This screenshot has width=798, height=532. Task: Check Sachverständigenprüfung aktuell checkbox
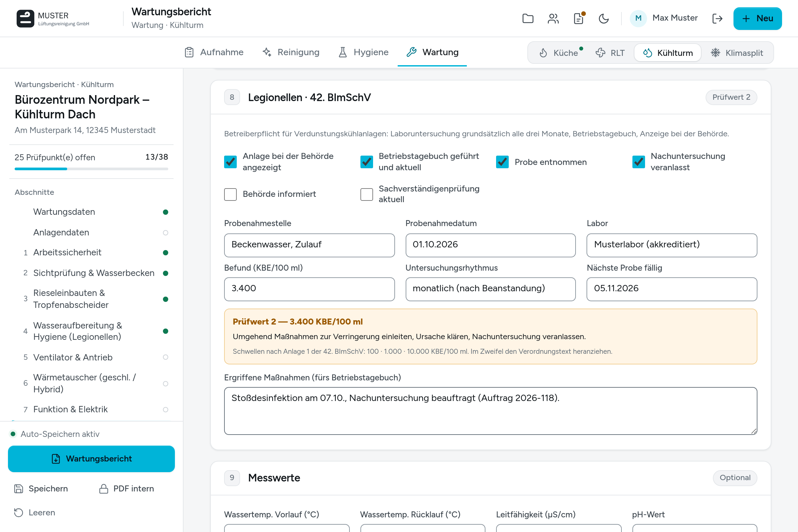[x=366, y=195]
